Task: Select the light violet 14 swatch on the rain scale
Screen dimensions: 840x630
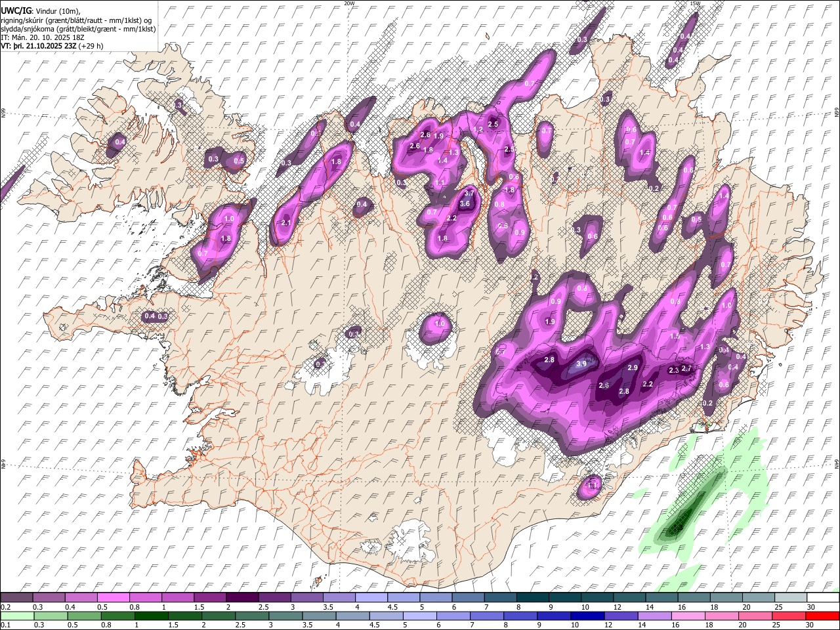Action: (654, 615)
